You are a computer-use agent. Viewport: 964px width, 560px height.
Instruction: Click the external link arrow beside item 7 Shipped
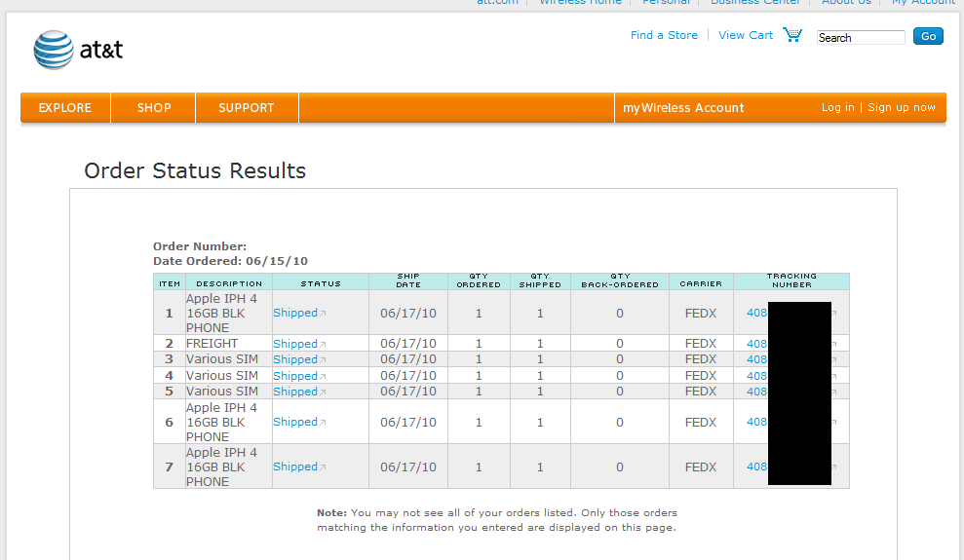tap(323, 467)
